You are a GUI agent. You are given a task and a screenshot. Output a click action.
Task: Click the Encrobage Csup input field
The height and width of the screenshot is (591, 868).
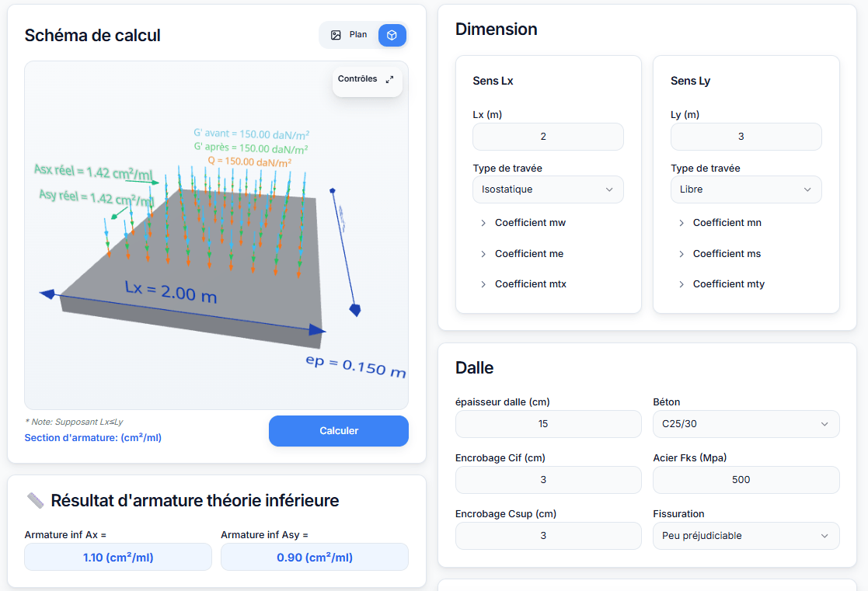(548, 536)
